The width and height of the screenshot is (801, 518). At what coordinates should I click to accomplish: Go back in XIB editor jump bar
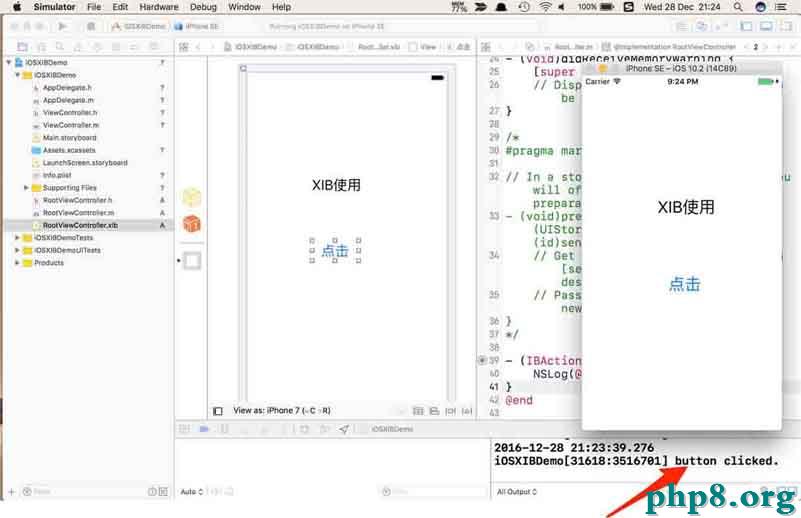tap(198, 47)
